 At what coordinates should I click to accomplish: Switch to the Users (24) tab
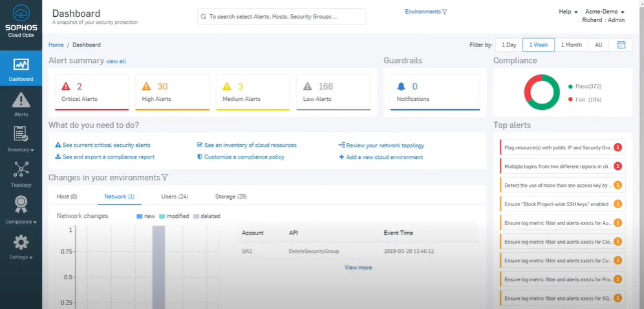click(175, 197)
